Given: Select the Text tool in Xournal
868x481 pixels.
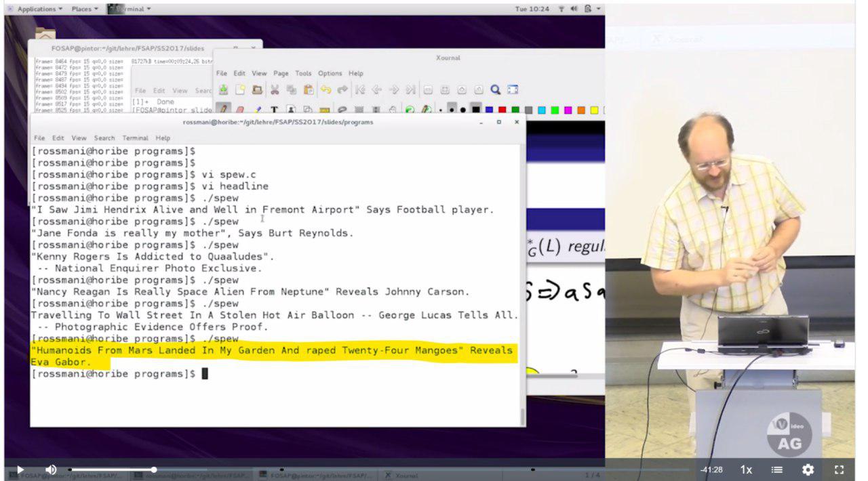Looking at the screenshot, I should point(275,110).
